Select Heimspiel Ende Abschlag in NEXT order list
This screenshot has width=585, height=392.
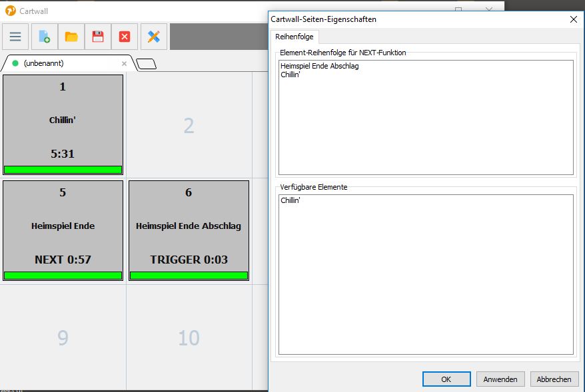pyautogui.click(x=320, y=66)
